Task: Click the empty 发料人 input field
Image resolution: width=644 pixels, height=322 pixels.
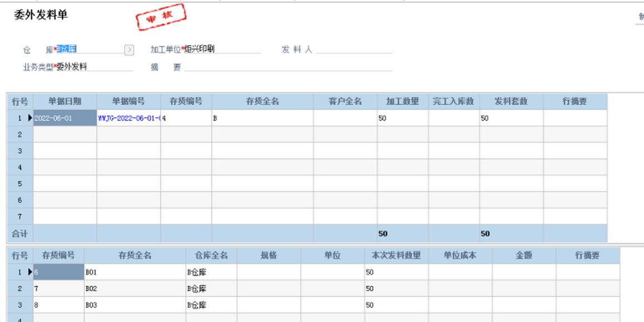Action: pos(354,49)
